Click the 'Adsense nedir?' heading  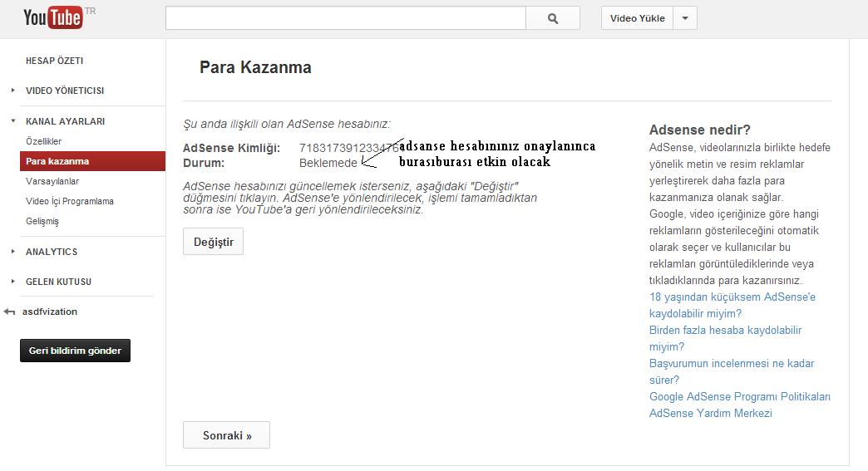click(x=700, y=130)
